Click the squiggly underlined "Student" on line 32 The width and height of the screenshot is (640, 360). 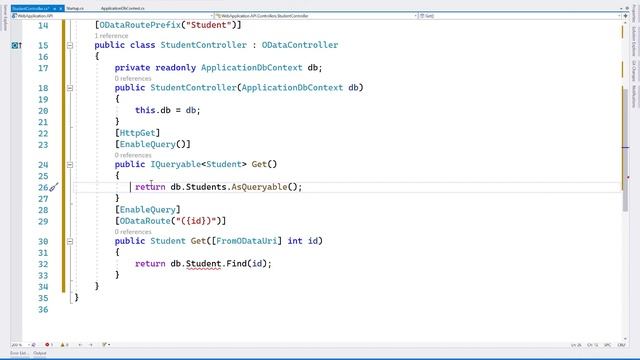(203, 264)
